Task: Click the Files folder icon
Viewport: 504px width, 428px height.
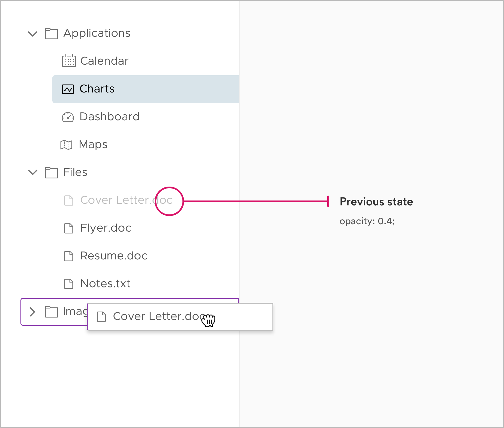Action: [51, 172]
